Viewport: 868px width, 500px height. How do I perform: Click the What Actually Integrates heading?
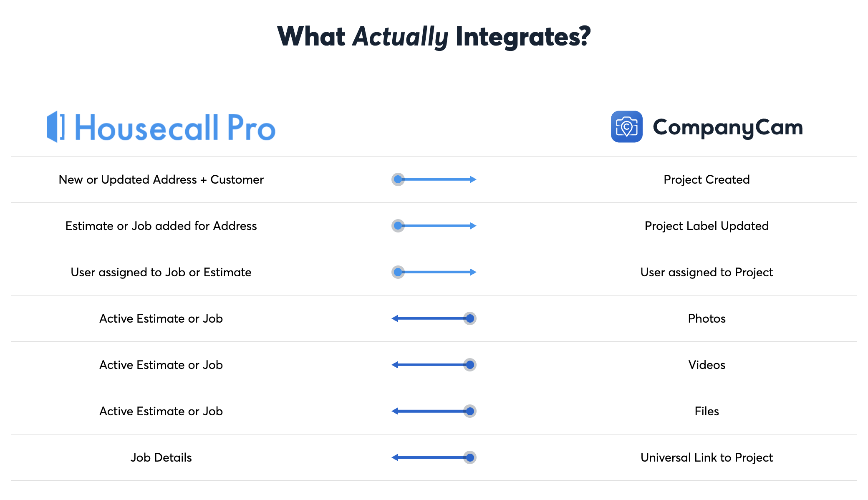[x=434, y=37]
